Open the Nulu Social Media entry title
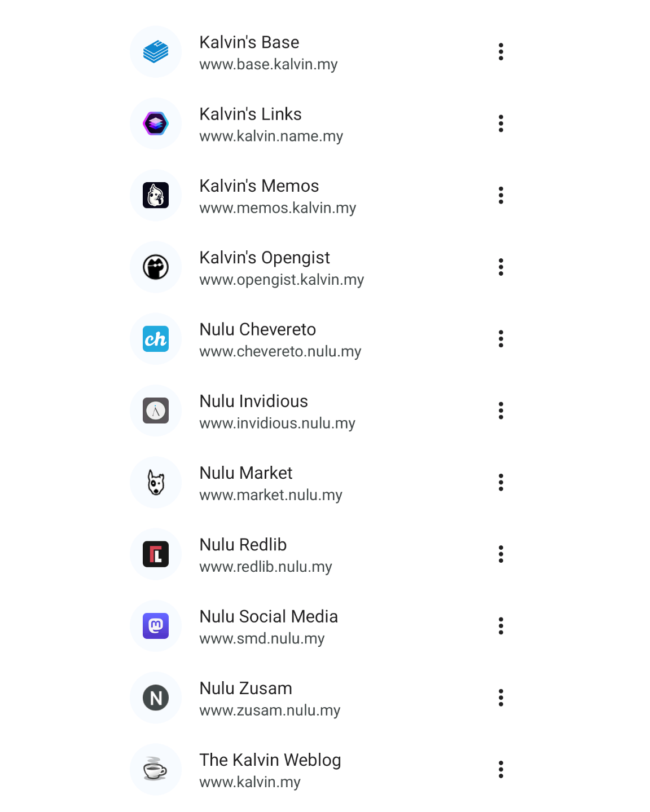The height and width of the screenshot is (812, 650). coord(269,616)
